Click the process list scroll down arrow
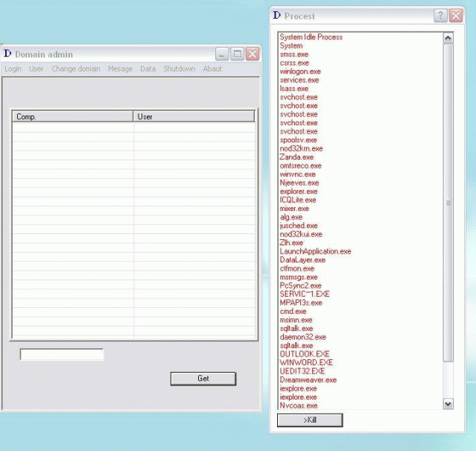Screen dimensions: 476x451 448,404
